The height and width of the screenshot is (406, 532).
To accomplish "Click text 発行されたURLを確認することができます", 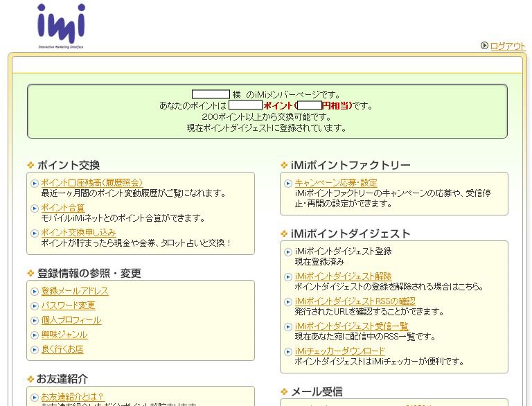I will click(369, 311).
